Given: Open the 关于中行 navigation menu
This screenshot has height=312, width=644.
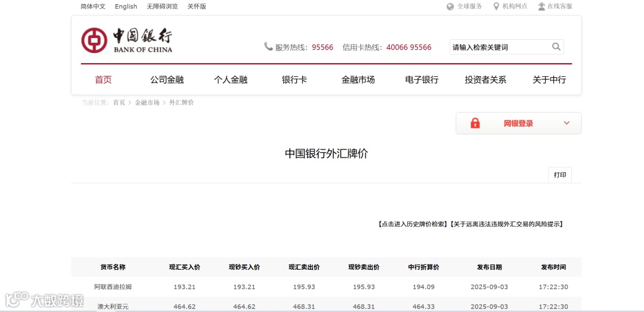Looking at the screenshot, I should (549, 80).
